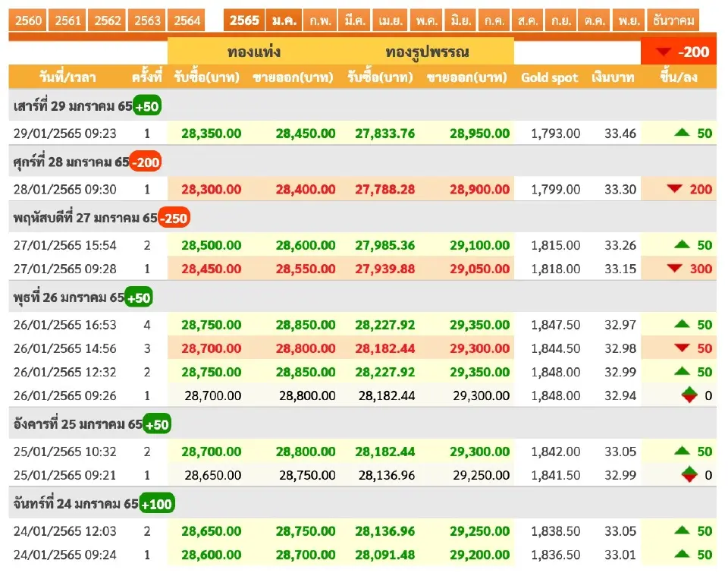Click the -200 badge beside ศุกร์ที่ 28 มกราคม 65
Image resolution: width=728 pixels, height=573 pixels.
146,162
